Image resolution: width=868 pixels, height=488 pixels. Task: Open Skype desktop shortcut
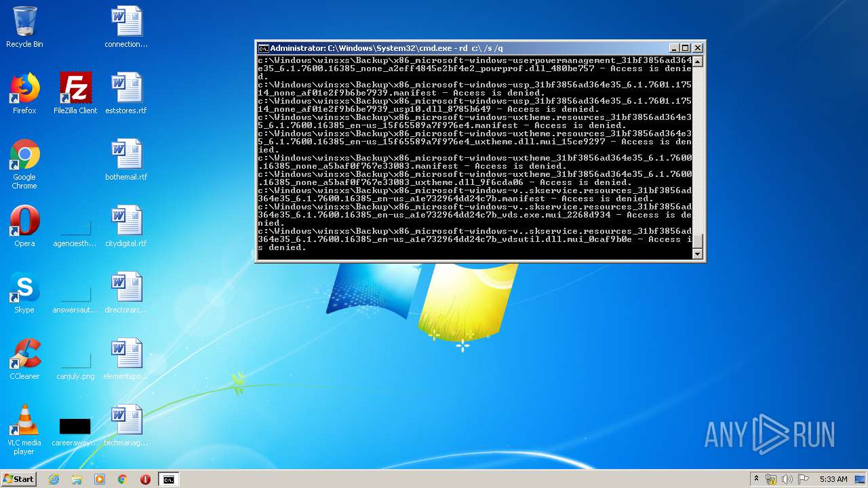24,293
